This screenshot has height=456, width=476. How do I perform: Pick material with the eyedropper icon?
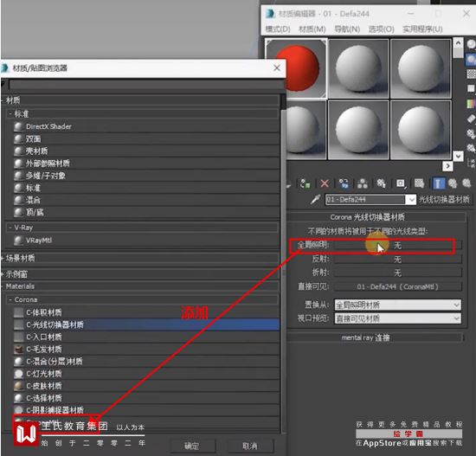point(316,200)
